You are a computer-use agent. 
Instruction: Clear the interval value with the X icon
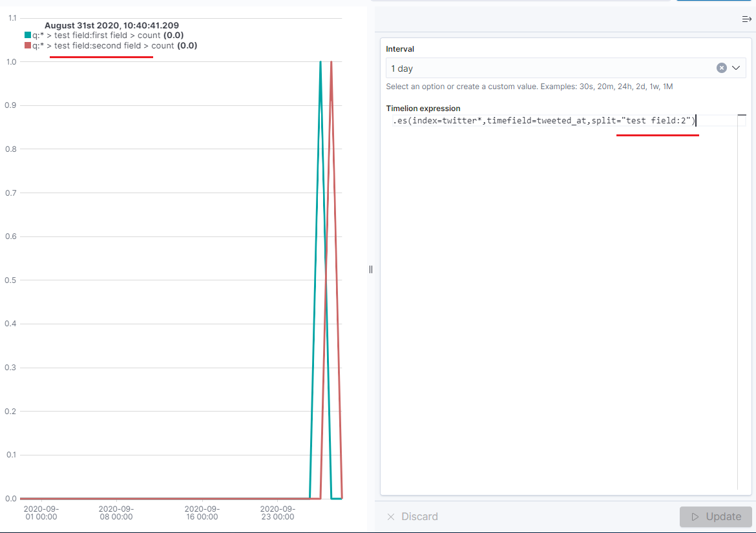tap(721, 67)
